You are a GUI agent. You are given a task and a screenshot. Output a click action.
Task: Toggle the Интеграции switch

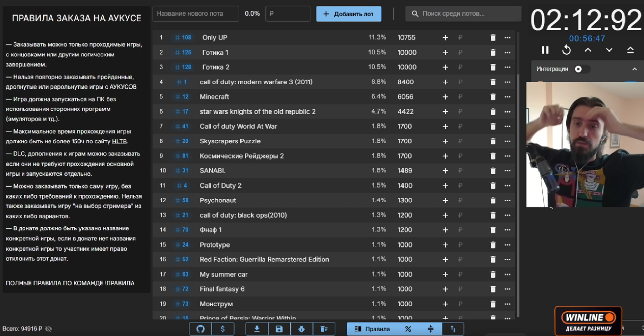pyautogui.click(x=581, y=69)
